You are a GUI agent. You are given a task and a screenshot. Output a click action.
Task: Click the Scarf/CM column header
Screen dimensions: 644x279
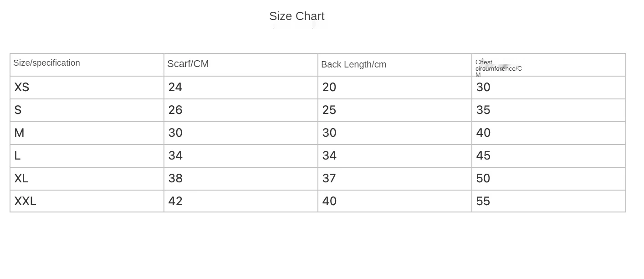(188, 64)
